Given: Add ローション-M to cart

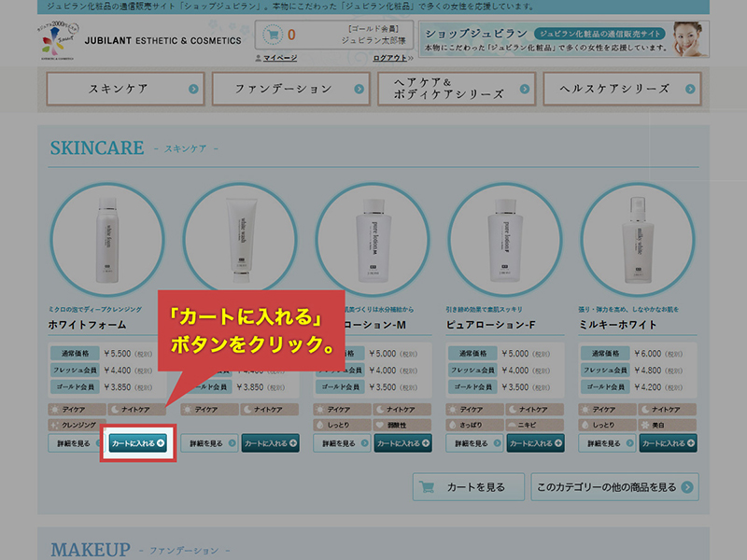Looking at the screenshot, I should point(403,443).
